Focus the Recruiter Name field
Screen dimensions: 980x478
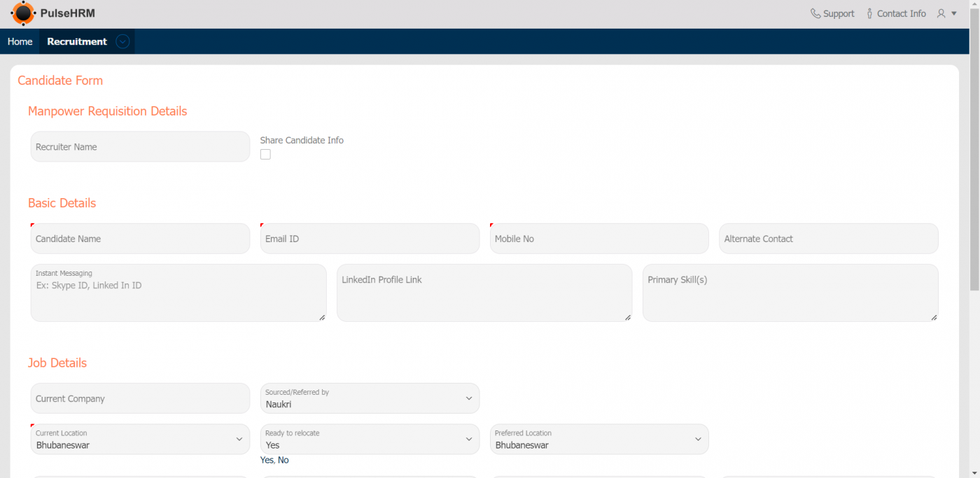pyautogui.click(x=140, y=147)
